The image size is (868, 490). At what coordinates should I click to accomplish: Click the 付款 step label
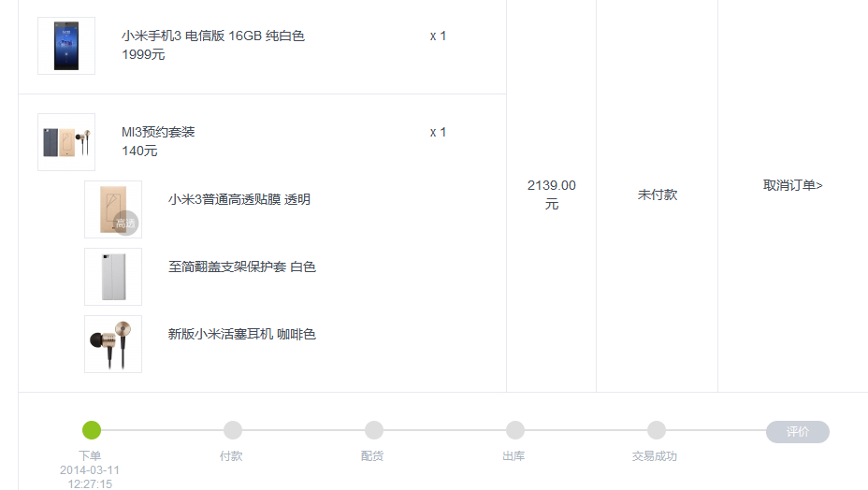click(231, 456)
